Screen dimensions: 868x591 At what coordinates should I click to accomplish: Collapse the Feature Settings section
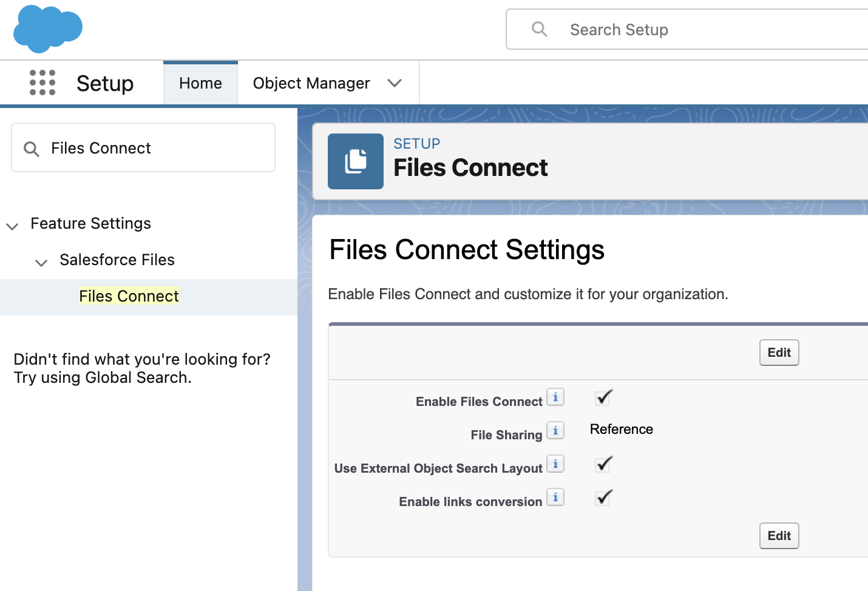pos(12,226)
